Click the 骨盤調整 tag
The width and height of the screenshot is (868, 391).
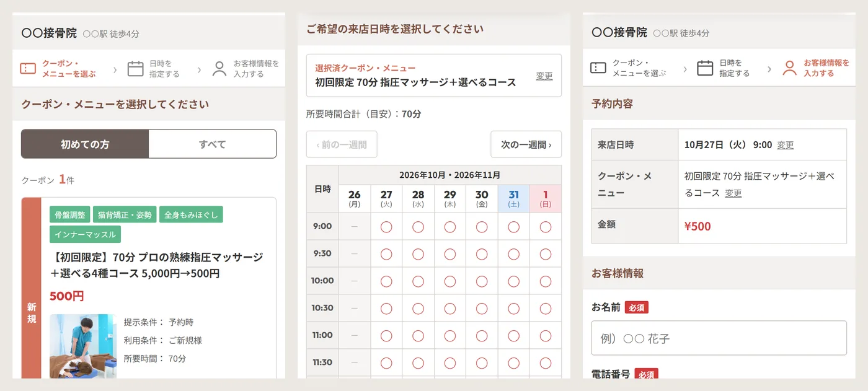click(x=70, y=214)
